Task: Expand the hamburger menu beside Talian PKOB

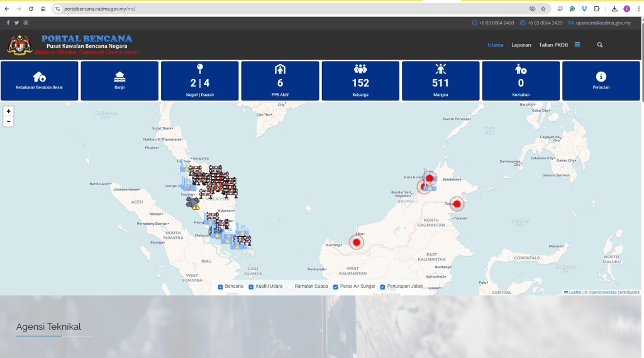Action: tap(577, 45)
